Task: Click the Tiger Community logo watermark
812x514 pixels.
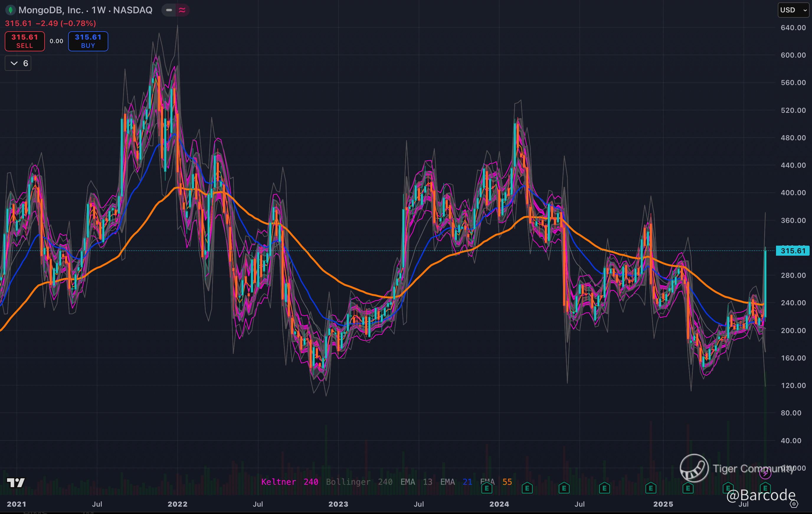Action: [x=694, y=468]
